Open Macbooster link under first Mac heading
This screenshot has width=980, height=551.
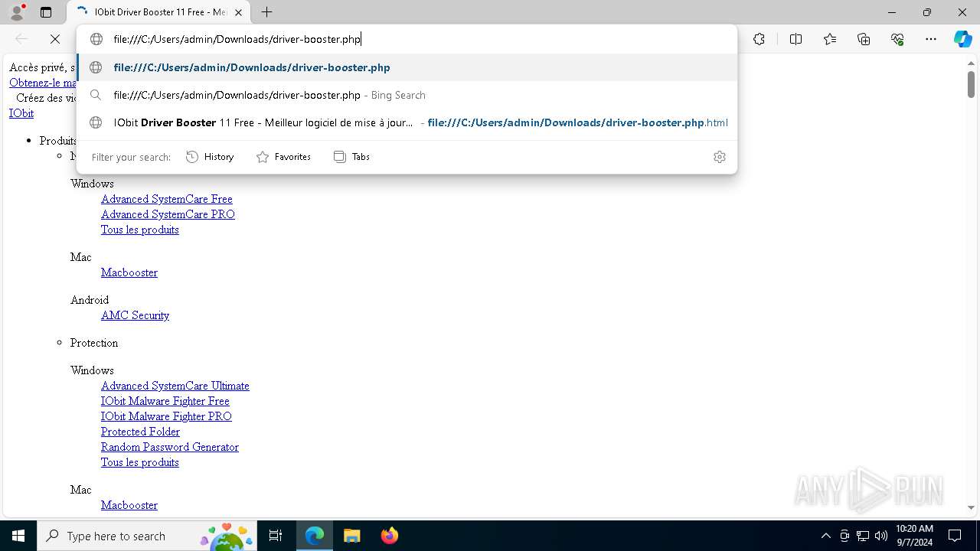129,272
